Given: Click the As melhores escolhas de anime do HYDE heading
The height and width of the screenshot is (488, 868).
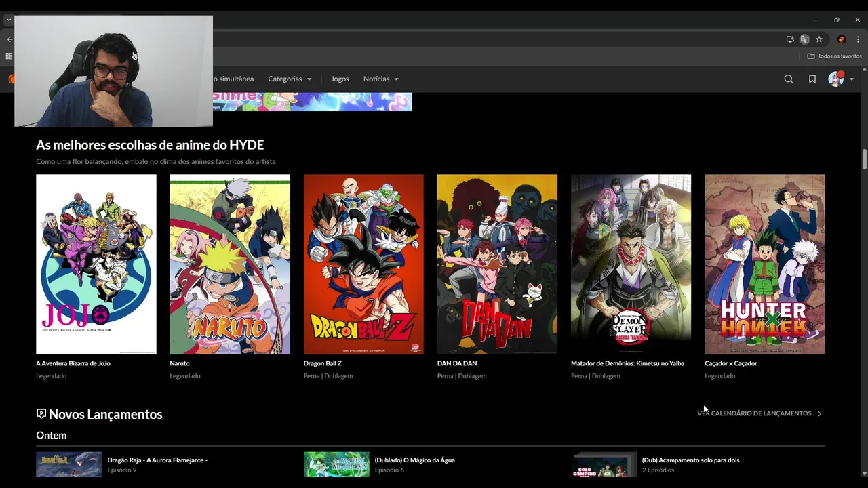Looking at the screenshot, I should click(150, 145).
